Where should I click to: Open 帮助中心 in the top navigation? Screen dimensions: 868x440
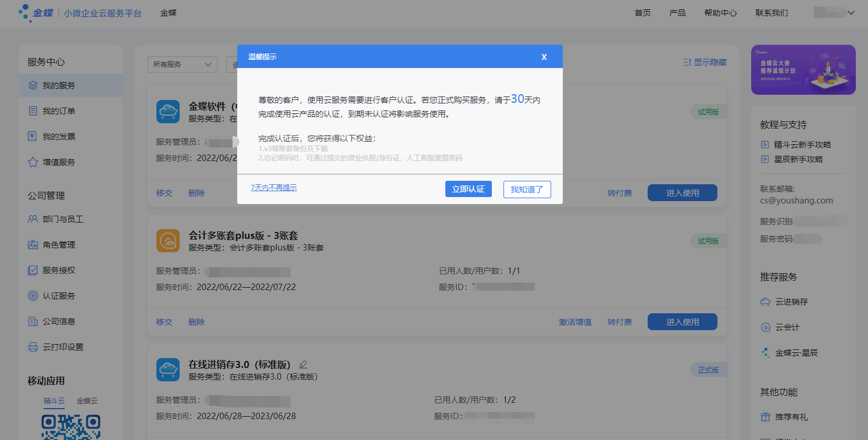click(x=720, y=13)
